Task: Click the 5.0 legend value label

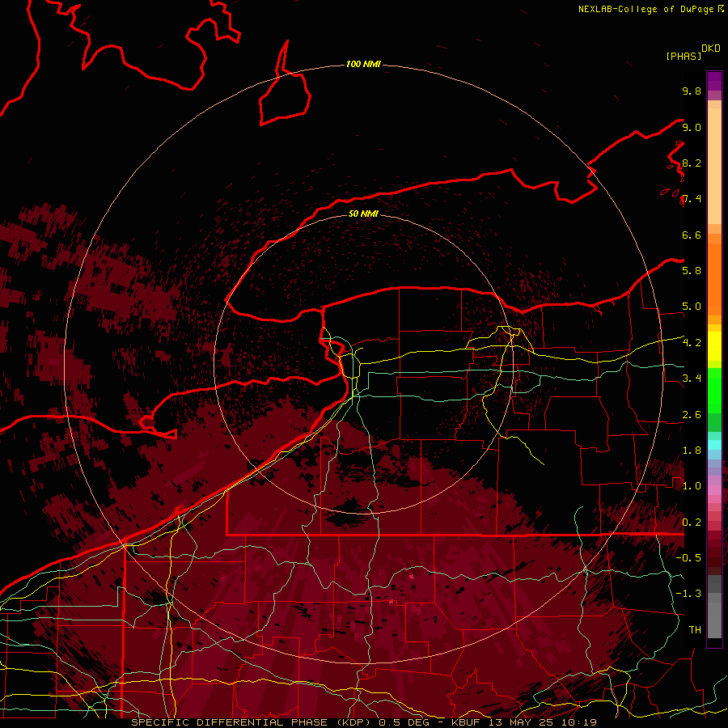Action: click(x=692, y=307)
